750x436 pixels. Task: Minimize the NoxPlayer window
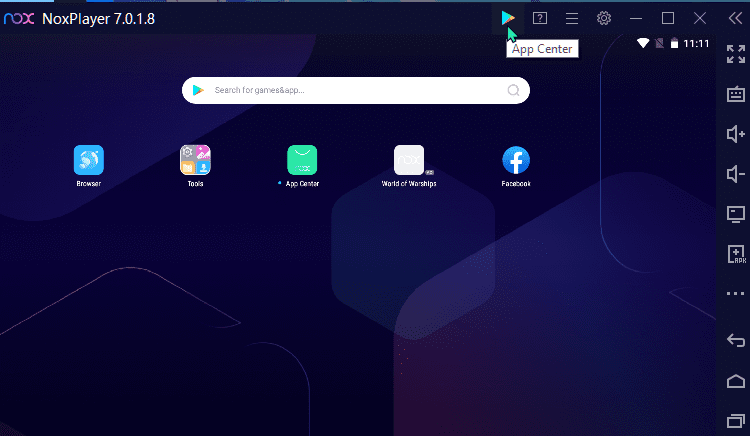(636, 18)
